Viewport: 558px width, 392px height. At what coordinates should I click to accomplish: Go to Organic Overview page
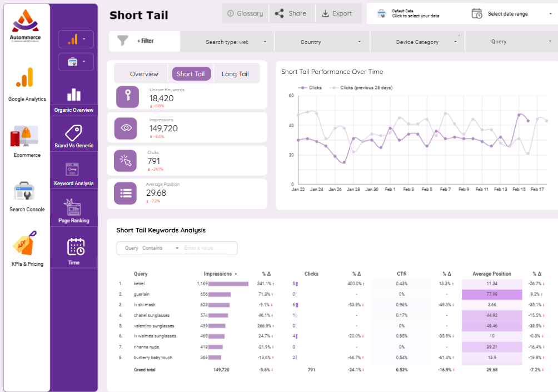[74, 110]
